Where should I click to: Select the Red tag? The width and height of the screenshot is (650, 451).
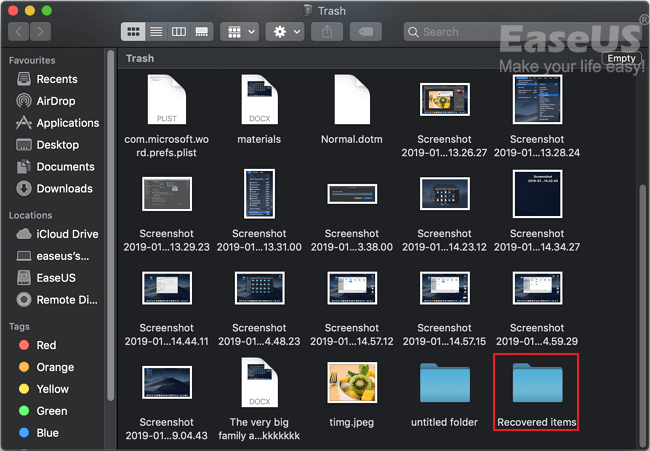[46, 345]
